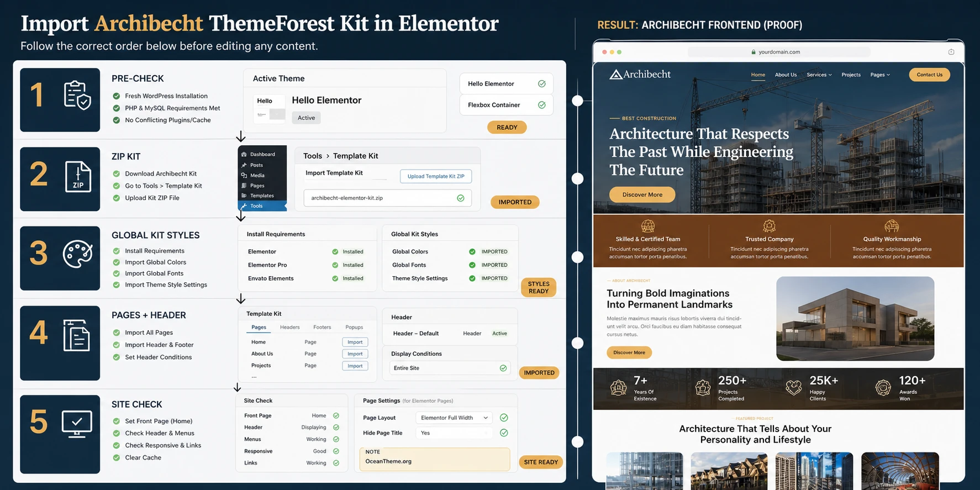Click the 7+ Years Of Existence icon

(618, 388)
